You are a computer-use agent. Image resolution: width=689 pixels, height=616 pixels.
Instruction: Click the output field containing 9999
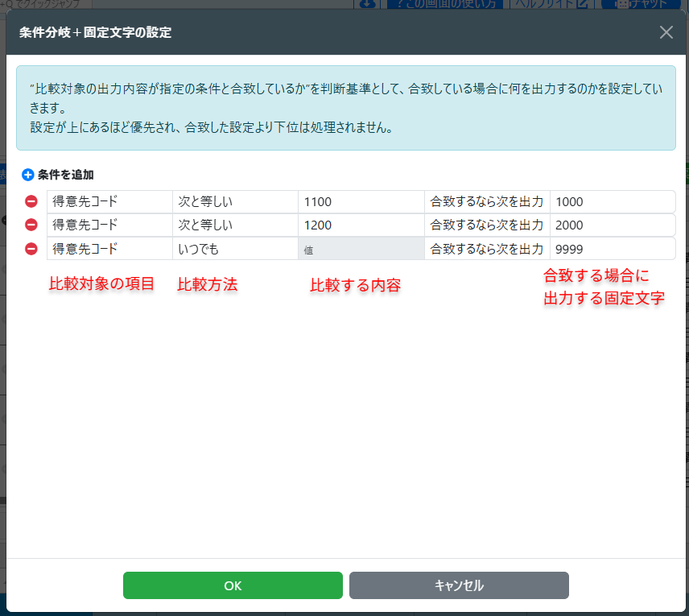(612, 249)
